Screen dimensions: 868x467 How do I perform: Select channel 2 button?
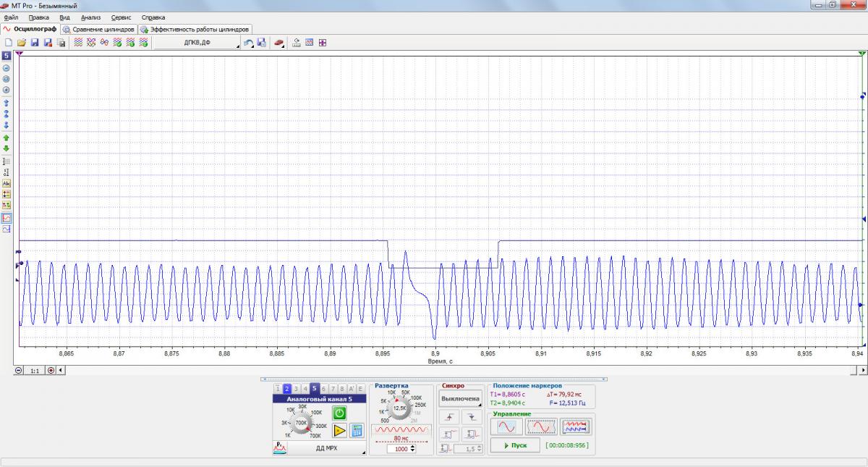[286, 389]
